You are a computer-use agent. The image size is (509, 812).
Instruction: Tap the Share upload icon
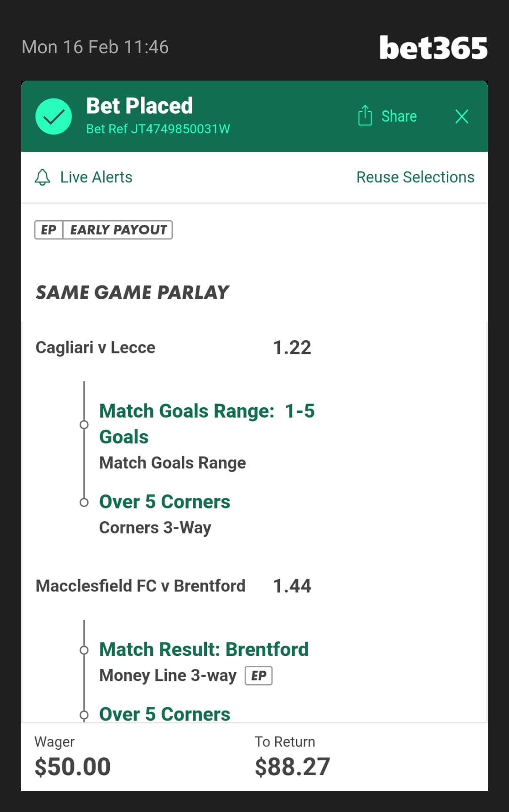tap(365, 115)
